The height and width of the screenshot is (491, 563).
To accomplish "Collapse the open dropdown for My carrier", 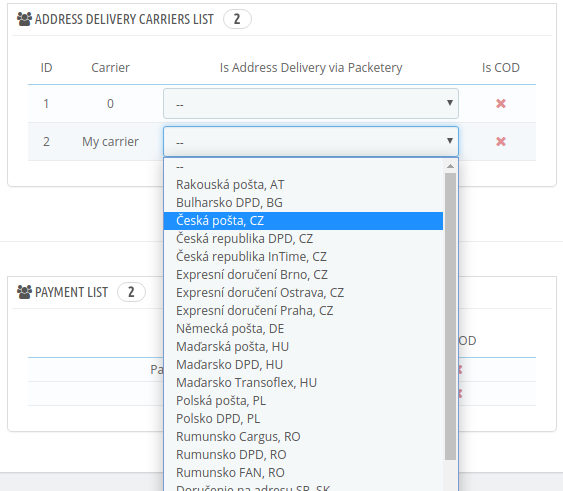I will click(311, 141).
